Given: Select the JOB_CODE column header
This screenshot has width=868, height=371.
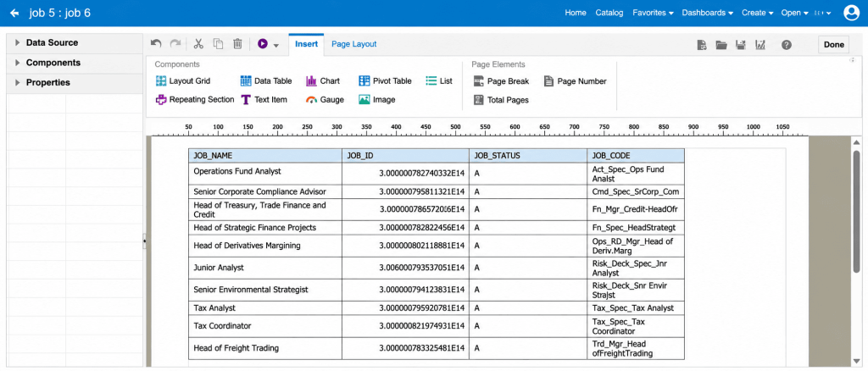Looking at the screenshot, I should (x=636, y=156).
